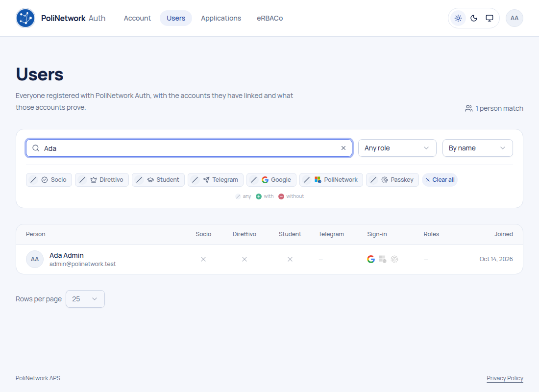Click the Clear all button
Image resolution: width=539 pixels, height=392 pixels.
pos(440,180)
